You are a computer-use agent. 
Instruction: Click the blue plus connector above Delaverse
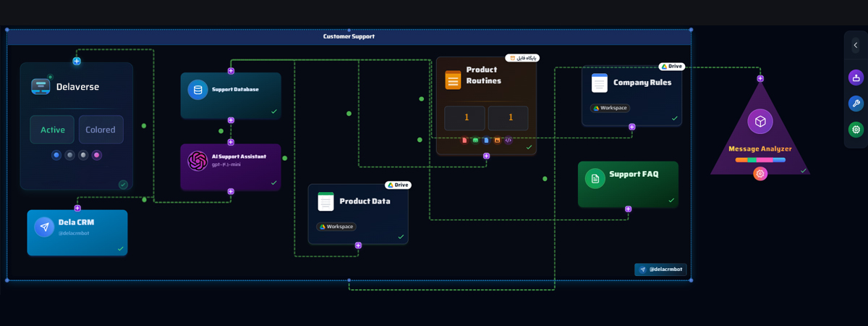[77, 61]
